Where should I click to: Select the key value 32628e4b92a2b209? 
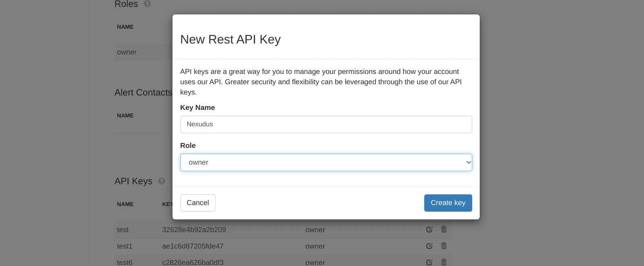pyautogui.click(x=194, y=230)
